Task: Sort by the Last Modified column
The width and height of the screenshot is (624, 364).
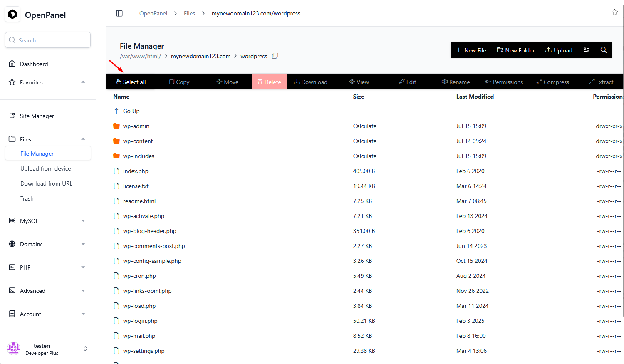Action: point(475,97)
